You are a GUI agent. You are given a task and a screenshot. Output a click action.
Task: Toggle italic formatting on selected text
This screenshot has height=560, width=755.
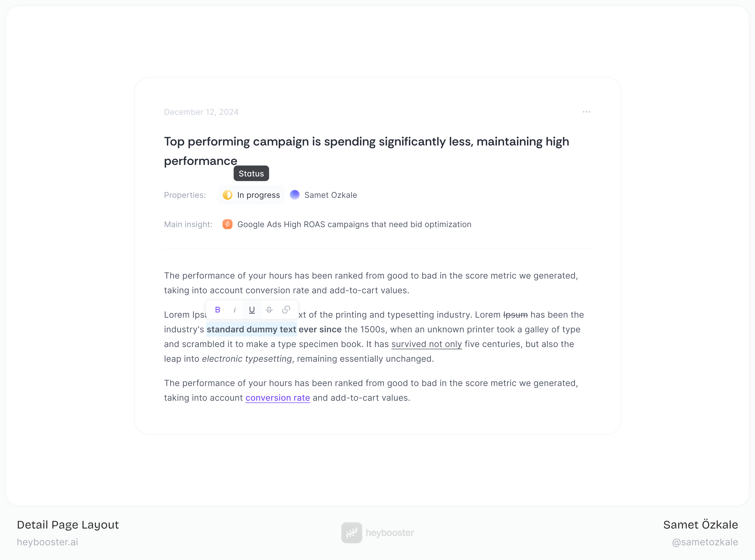tap(235, 309)
